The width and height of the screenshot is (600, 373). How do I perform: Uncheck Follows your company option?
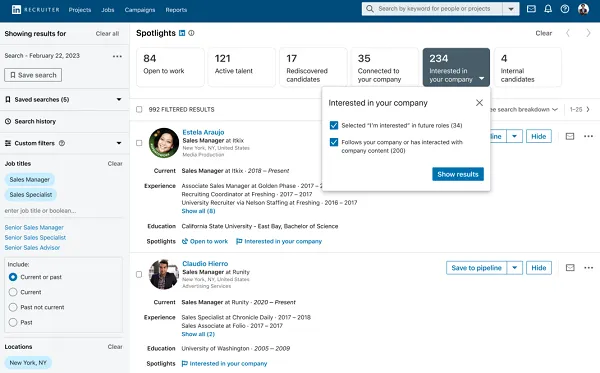[334, 142]
